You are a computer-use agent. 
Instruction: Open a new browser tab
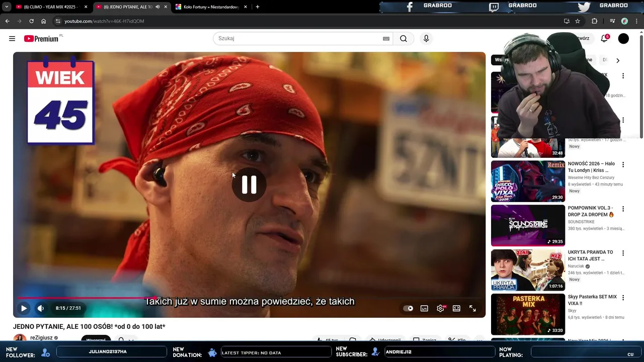click(x=258, y=7)
